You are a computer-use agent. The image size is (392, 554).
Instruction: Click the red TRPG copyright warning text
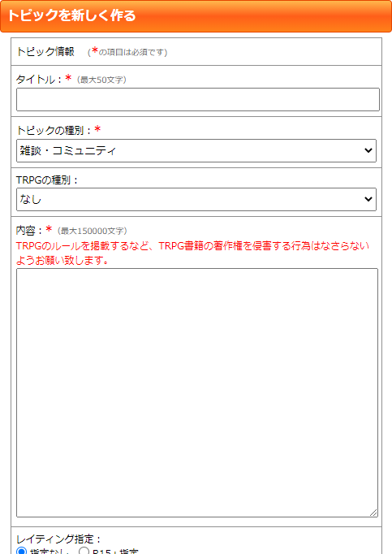tap(192, 253)
